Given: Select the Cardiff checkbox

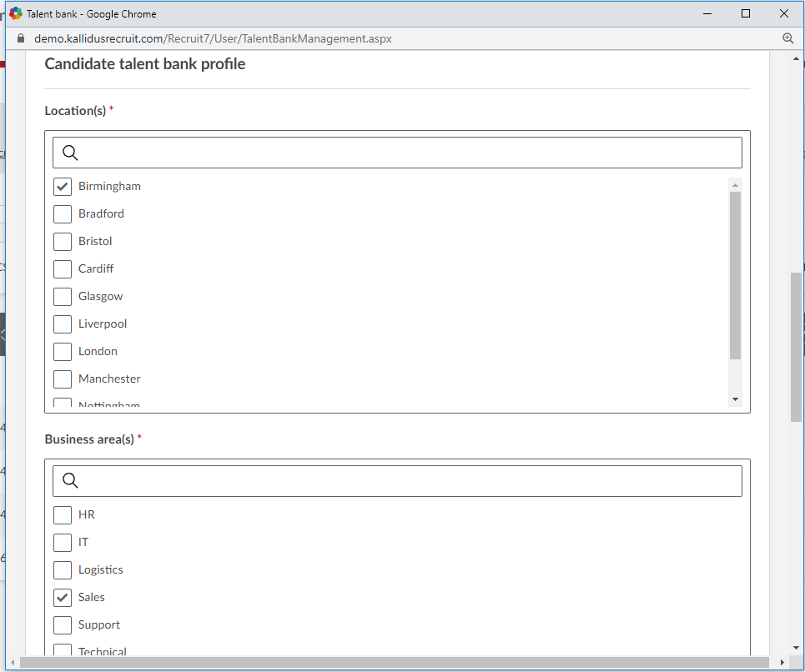Looking at the screenshot, I should [63, 269].
